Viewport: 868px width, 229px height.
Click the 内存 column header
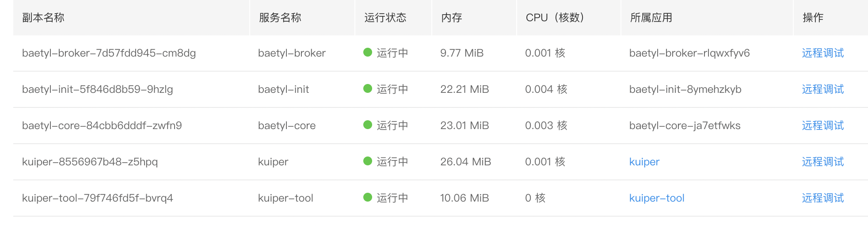coord(452,18)
